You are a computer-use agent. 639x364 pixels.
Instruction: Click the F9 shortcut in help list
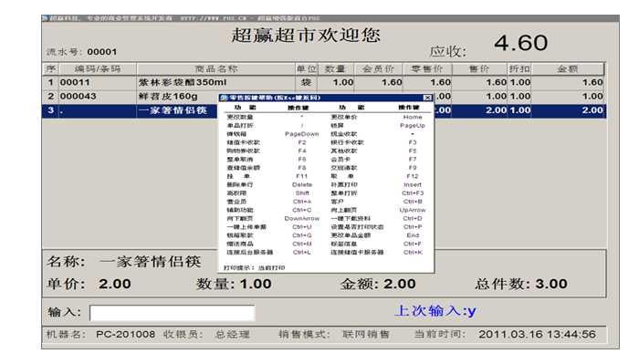(x=413, y=168)
